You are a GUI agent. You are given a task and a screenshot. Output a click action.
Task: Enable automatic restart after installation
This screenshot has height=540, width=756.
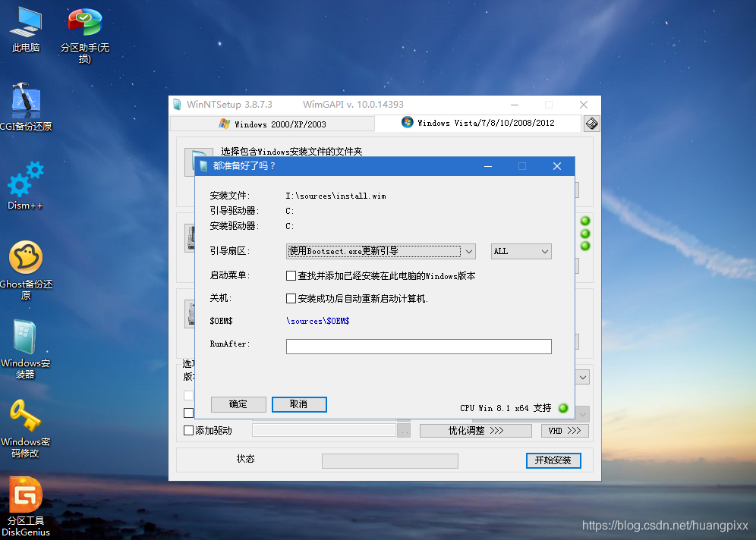point(291,298)
